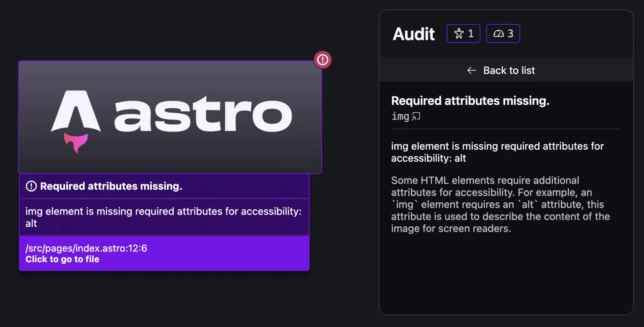
Task: Click the speedometer icon in the performance badge
Action: [x=498, y=33]
